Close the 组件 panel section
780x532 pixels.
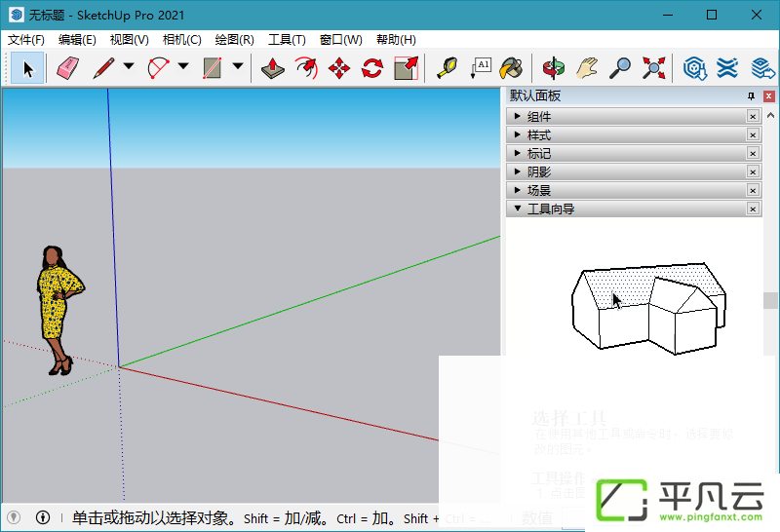coord(753,116)
